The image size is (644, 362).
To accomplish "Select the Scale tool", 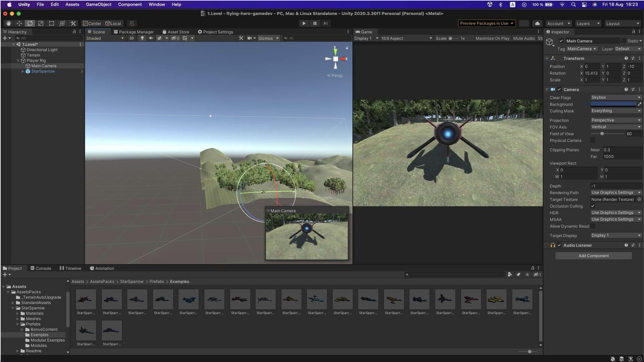I will pyautogui.click(x=41, y=23).
